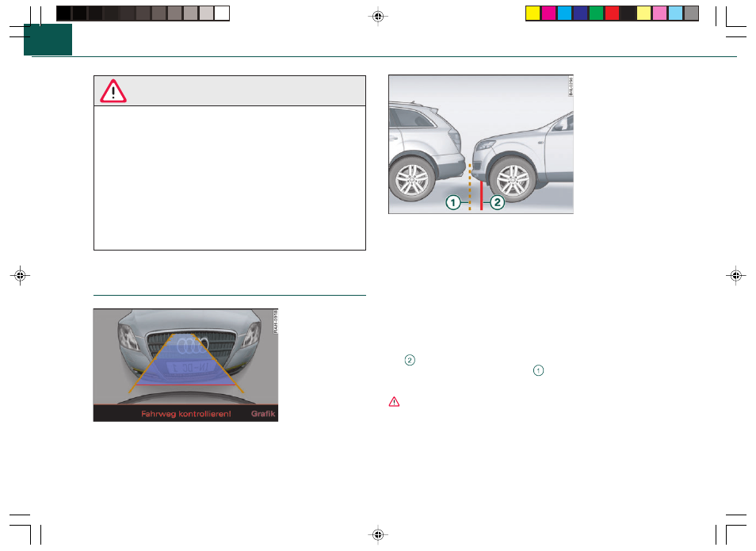Screen dimensions: 756x551
Task: Select the white swatch in the grayscale bar
Action: point(222,13)
